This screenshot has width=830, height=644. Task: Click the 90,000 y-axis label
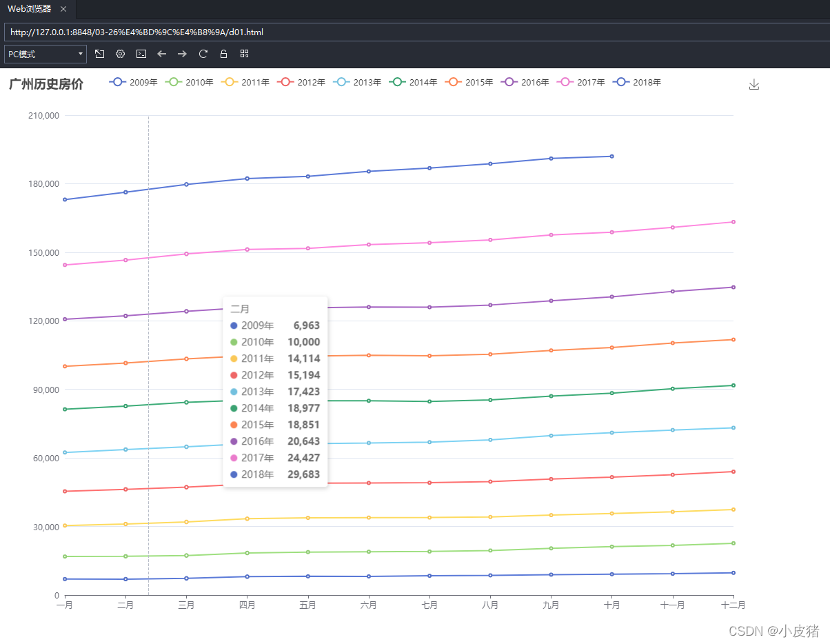coord(45,390)
